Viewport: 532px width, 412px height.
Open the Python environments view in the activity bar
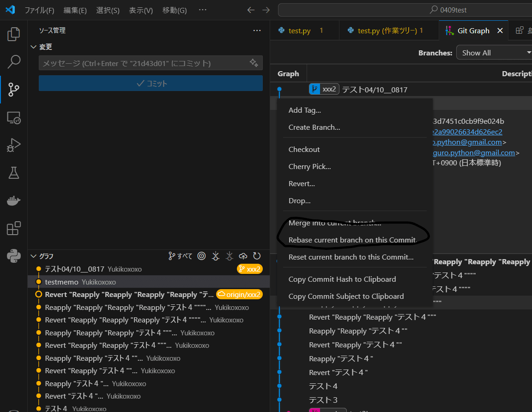(13, 255)
